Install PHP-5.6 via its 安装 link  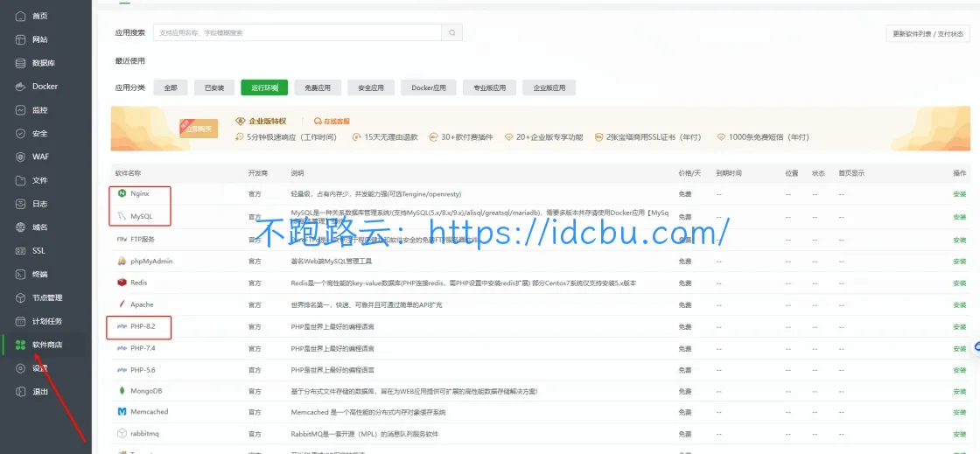[959, 370]
